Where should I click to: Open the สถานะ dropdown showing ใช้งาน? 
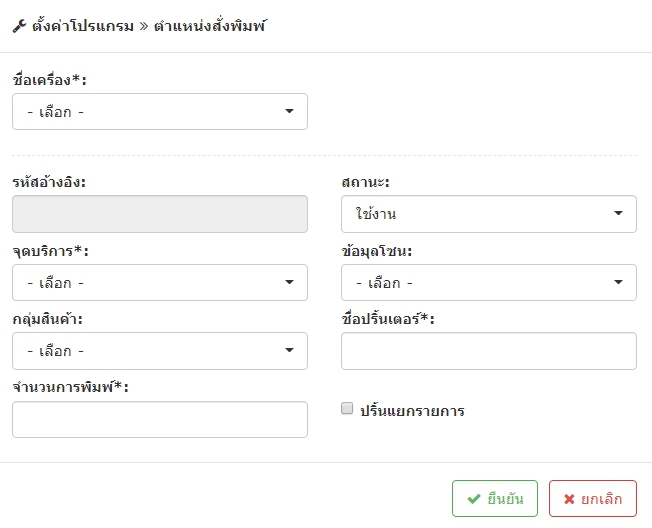(489, 214)
